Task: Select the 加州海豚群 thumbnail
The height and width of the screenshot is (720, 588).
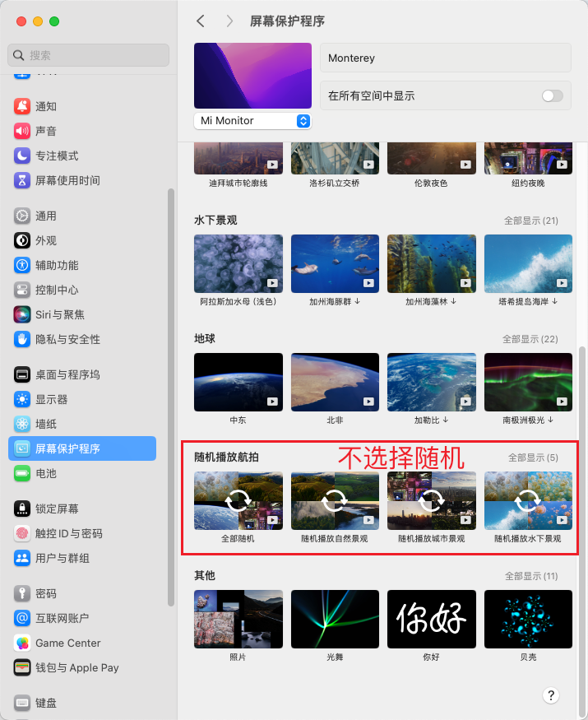Action: [x=335, y=263]
